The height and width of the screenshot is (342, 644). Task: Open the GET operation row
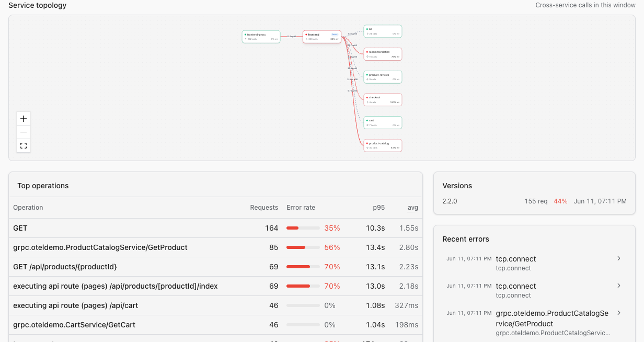click(215, 228)
